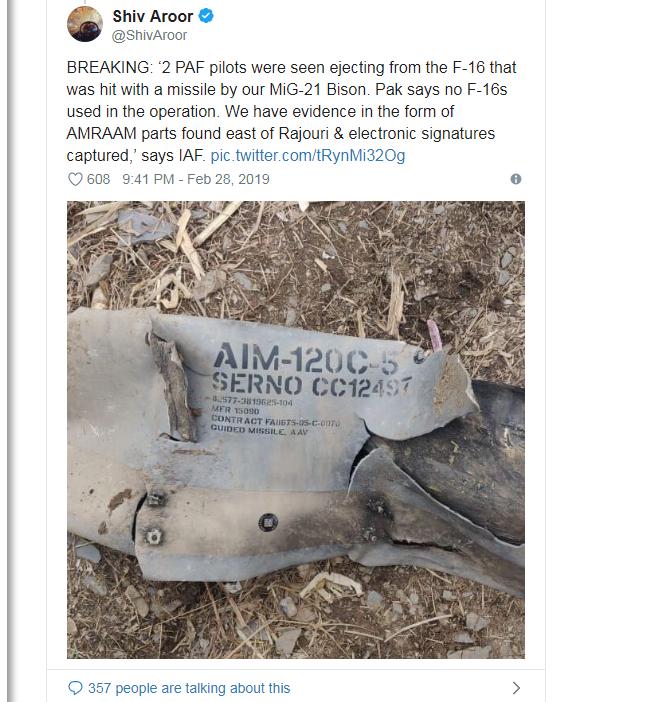
Task: Click the CONTRACT line stenciled on the debris
Action: 275,420
